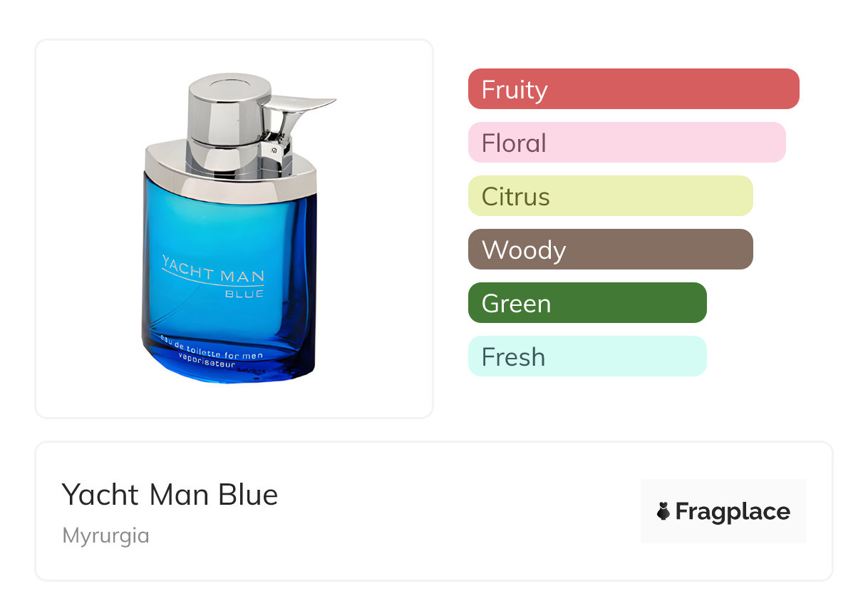This screenshot has width=868, height=616.
Task: Open the Yacht Man Blue product title
Action: point(170,495)
